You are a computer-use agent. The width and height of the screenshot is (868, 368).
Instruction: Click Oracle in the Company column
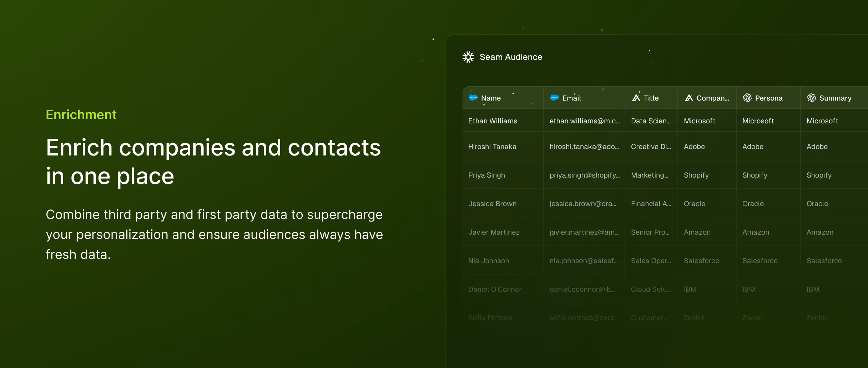click(x=695, y=204)
